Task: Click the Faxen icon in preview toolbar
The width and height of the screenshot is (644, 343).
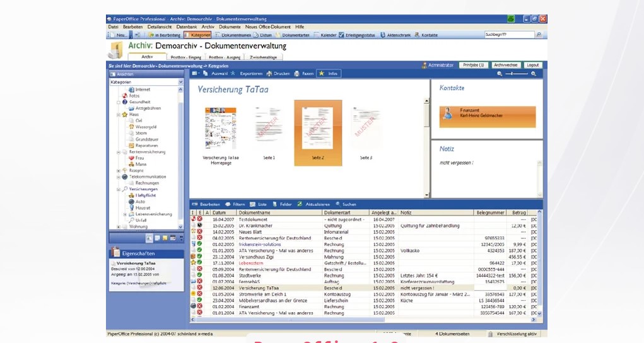Action: point(297,74)
